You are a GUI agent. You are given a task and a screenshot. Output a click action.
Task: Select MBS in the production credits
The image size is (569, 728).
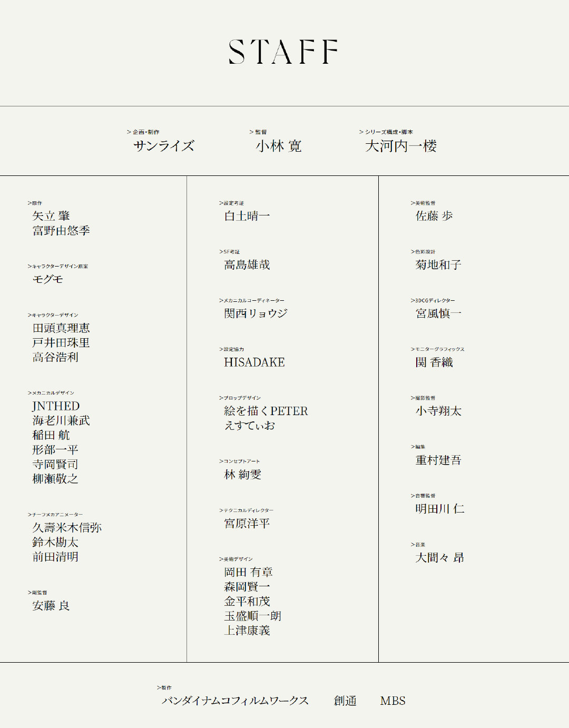pyautogui.click(x=393, y=701)
